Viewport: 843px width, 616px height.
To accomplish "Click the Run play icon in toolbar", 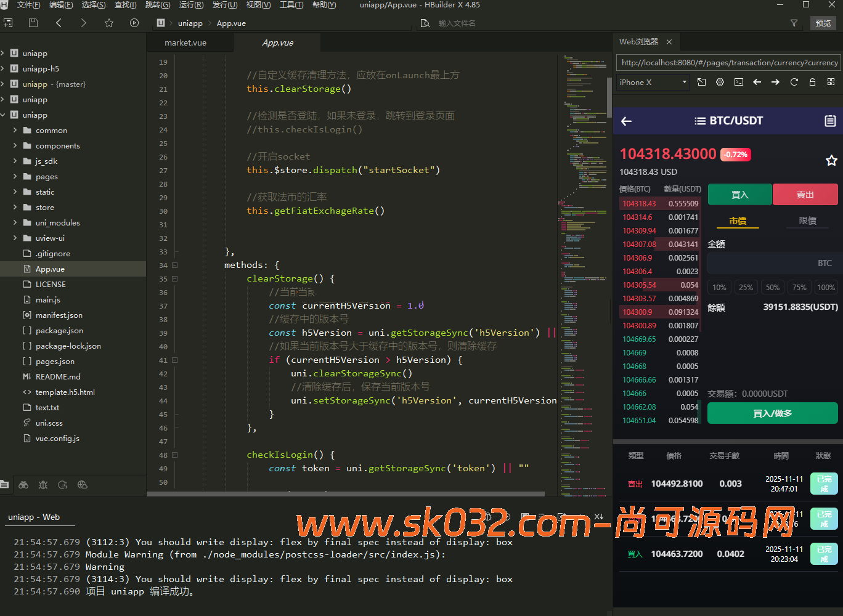I will coord(134,23).
